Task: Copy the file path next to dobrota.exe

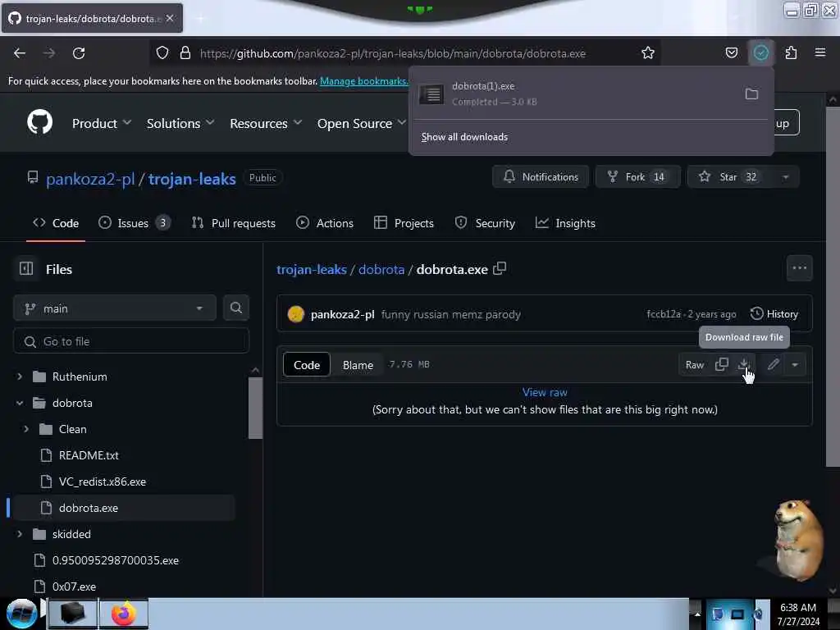Action: 500,268
